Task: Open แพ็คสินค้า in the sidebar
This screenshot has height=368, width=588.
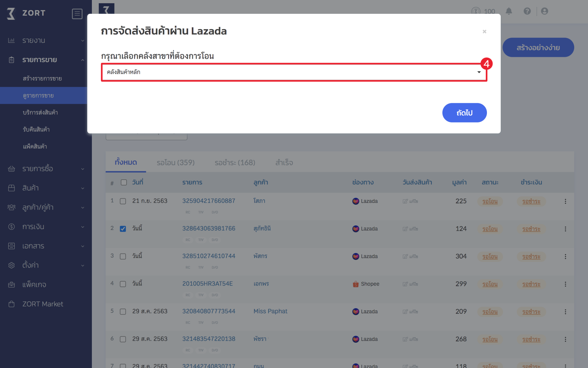Action: coord(35,146)
